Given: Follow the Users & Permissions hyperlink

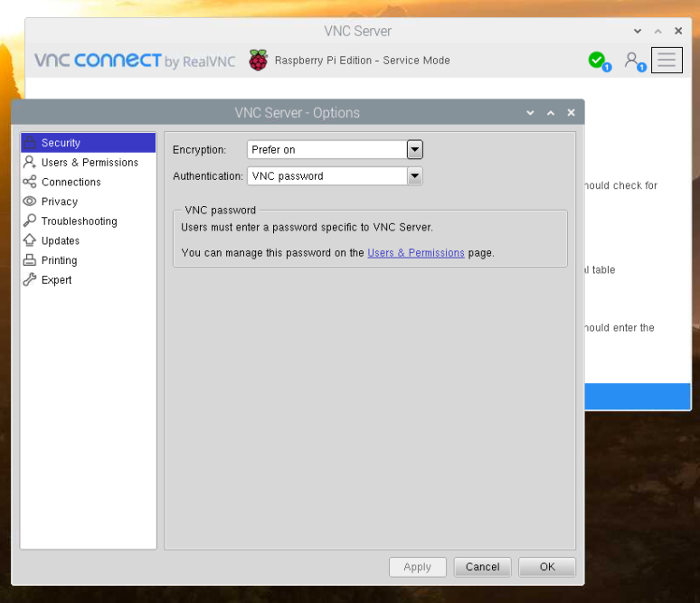Looking at the screenshot, I should [x=416, y=252].
